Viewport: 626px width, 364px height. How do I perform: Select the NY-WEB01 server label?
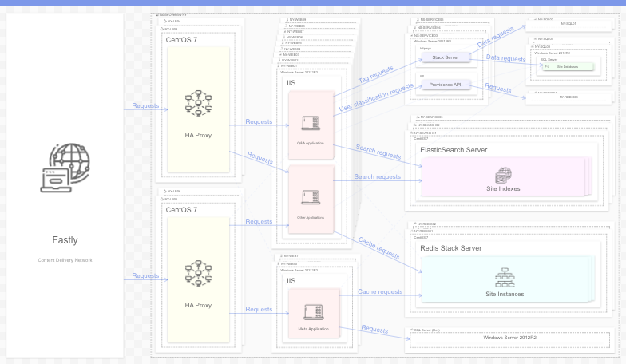point(291,65)
